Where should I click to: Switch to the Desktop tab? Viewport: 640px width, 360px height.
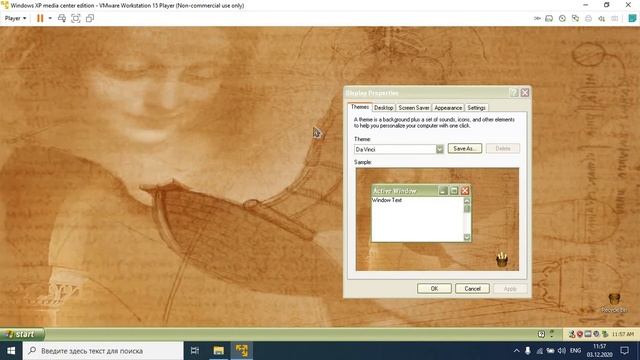pyautogui.click(x=383, y=108)
